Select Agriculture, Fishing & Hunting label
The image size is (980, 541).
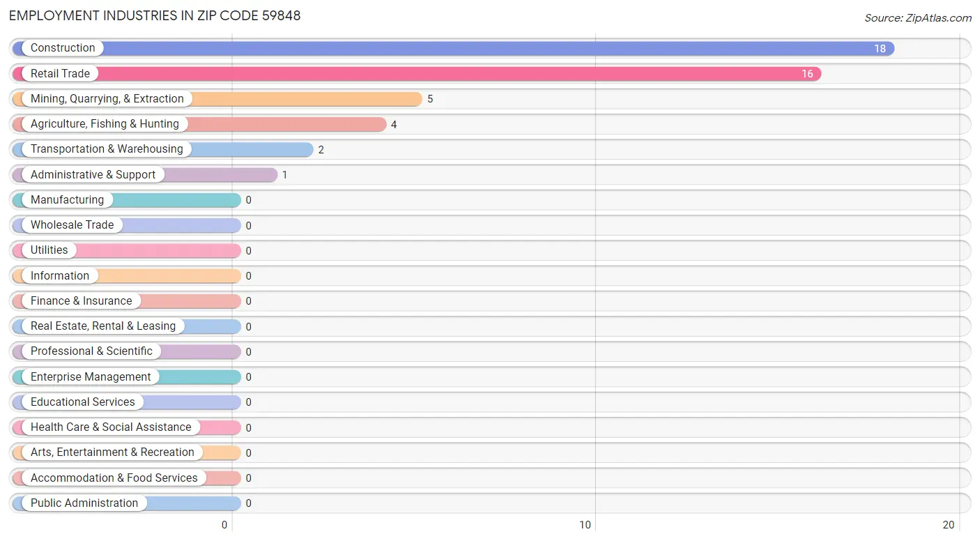pos(105,124)
